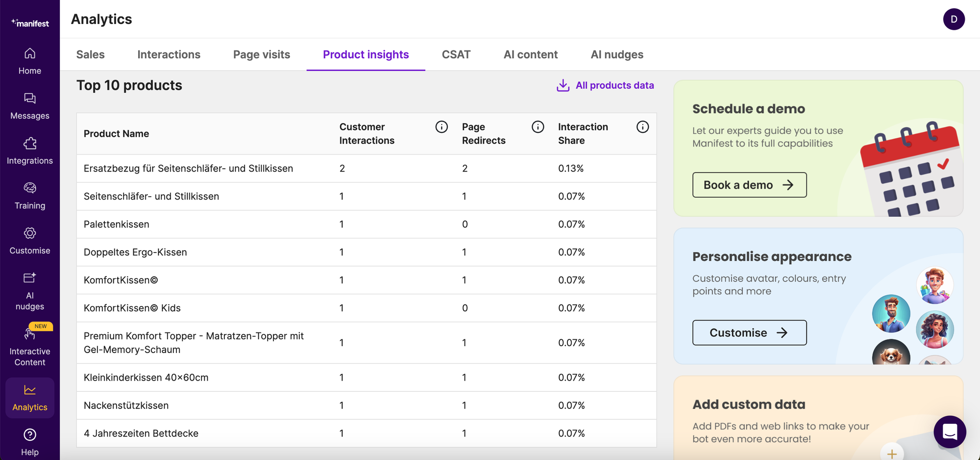
Task: Click the Page Redirects column header
Action: click(x=484, y=133)
